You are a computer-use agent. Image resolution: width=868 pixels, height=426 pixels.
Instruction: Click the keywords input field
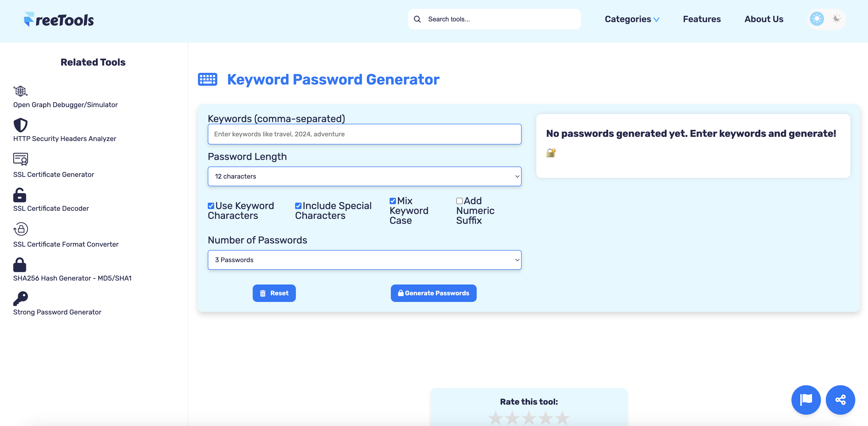(364, 134)
